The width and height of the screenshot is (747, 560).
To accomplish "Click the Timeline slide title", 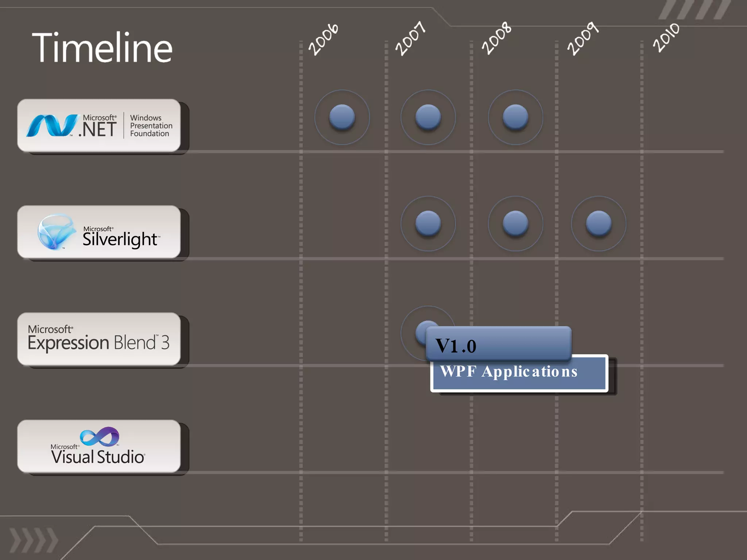I will coord(102,47).
